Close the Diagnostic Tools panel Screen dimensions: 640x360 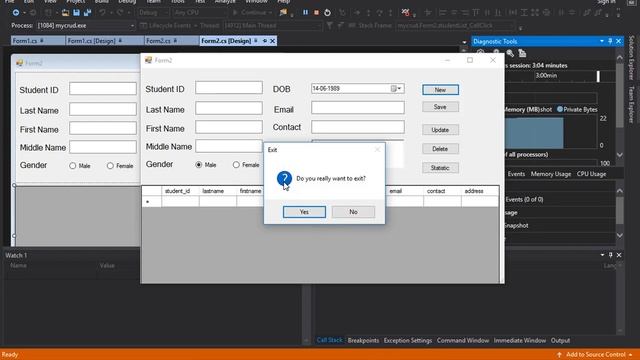click(x=619, y=41)
